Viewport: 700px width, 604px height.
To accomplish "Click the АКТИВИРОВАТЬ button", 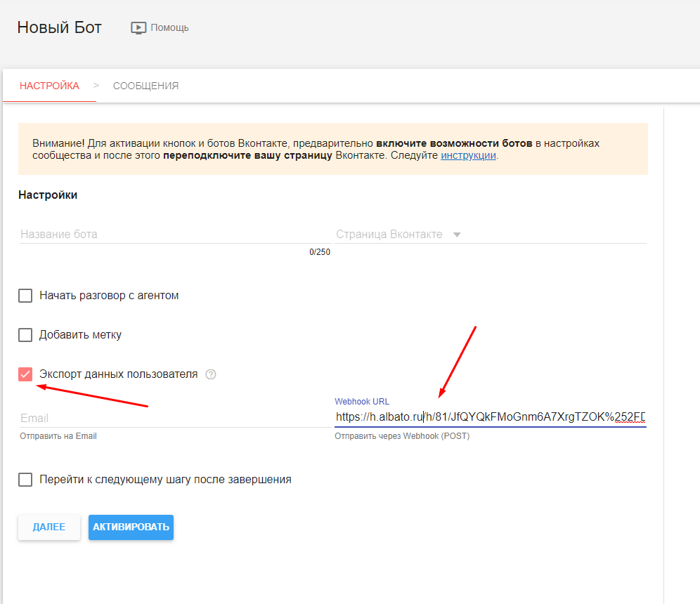I will coord(131,527).
